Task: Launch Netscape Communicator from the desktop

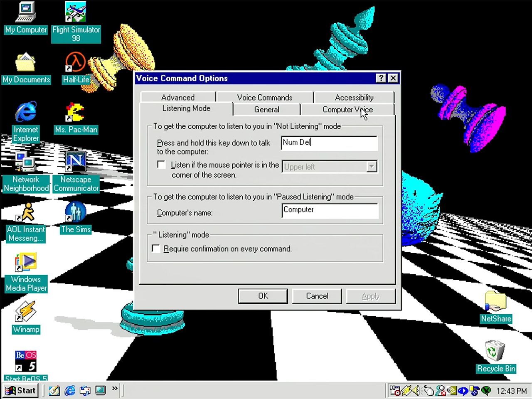Action: point(76,162)
